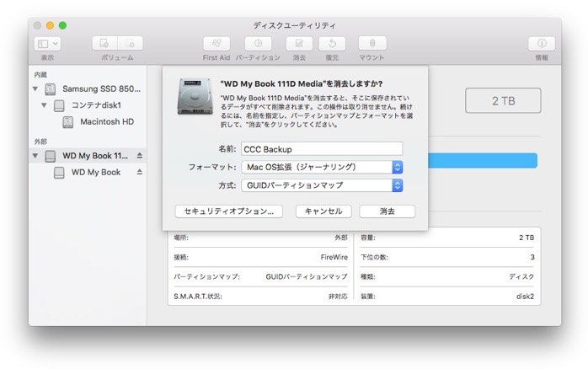Eject the WD My Book volume
The height and width of the screenshot is (369, 588).
click(x=140, y=172)
